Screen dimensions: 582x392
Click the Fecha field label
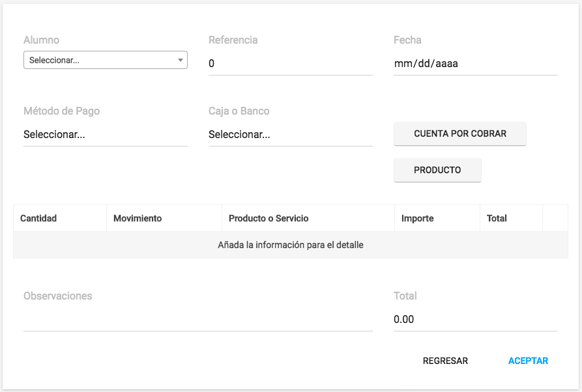coord(407,40)
